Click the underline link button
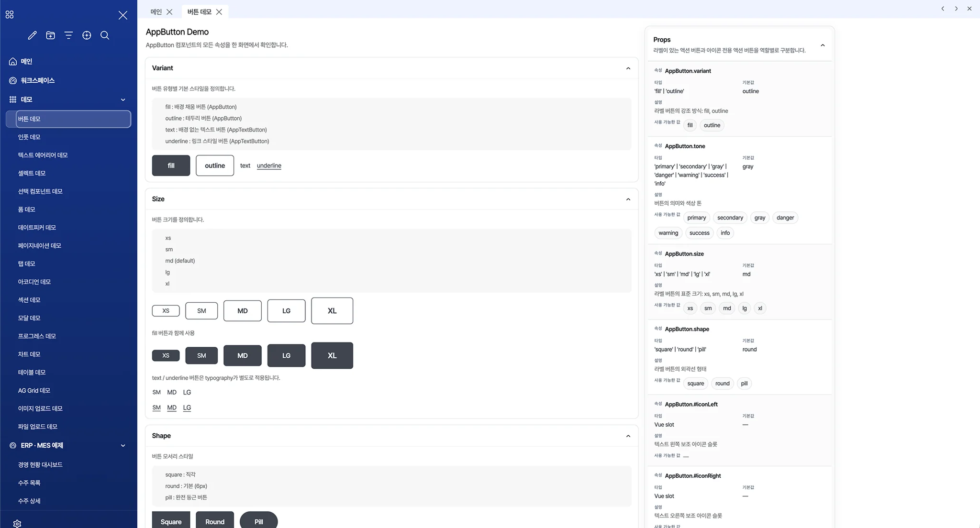Image resolution: width=980 pixels, height=528 pixels. click(269, 165)
